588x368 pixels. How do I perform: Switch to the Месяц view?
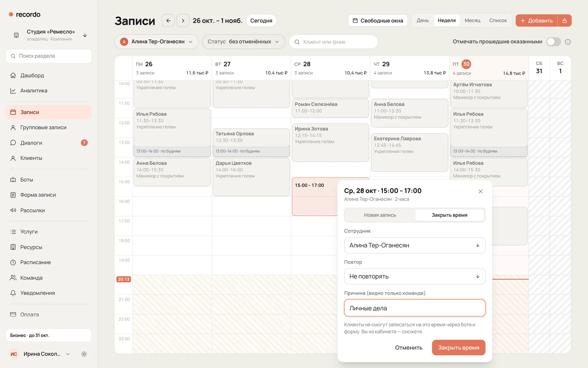[x=472, y=20]
